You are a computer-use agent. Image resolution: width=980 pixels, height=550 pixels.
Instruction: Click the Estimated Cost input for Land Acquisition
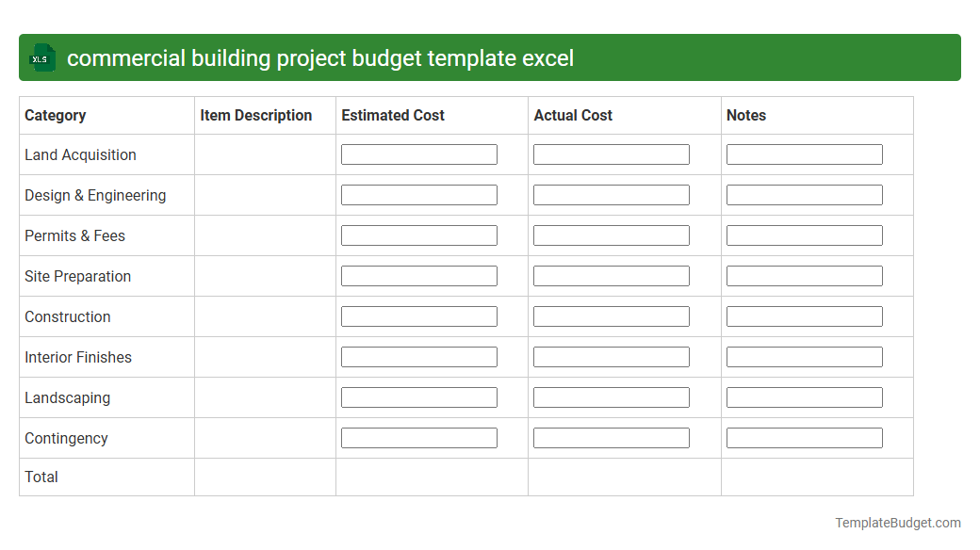pos(418,154)
